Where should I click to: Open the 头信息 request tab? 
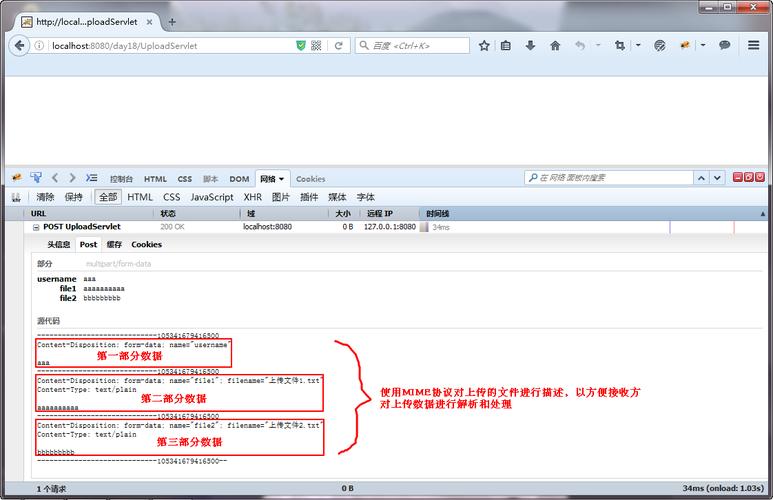[x=59, y=245]
